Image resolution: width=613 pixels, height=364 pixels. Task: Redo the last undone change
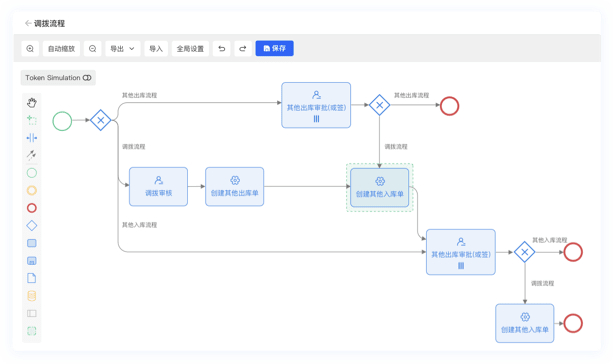[x=243, y=49]
